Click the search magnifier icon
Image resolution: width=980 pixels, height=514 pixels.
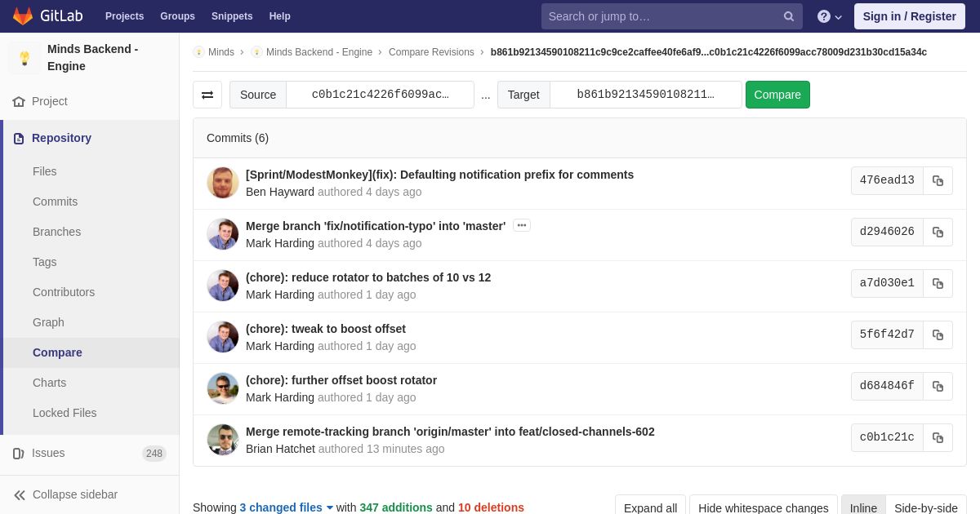click(789, 16)
